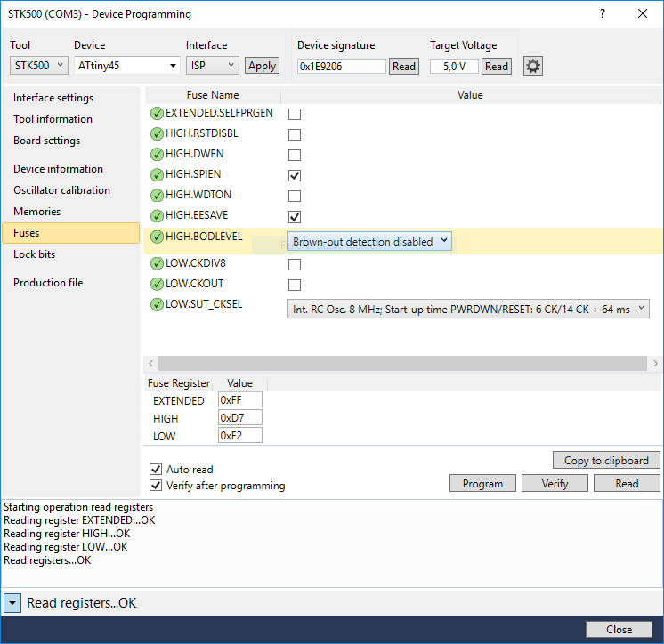Click the 'Starting operation read registers' log line

[x=78, y=507]
